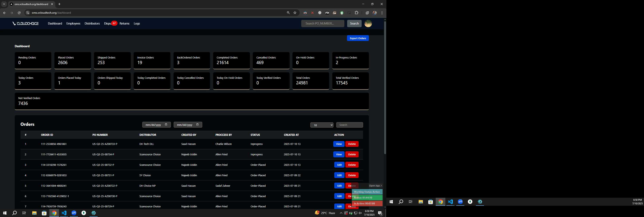The image size is (644, 217).
Task: Open Employees in the navbar
Action: 73,24
